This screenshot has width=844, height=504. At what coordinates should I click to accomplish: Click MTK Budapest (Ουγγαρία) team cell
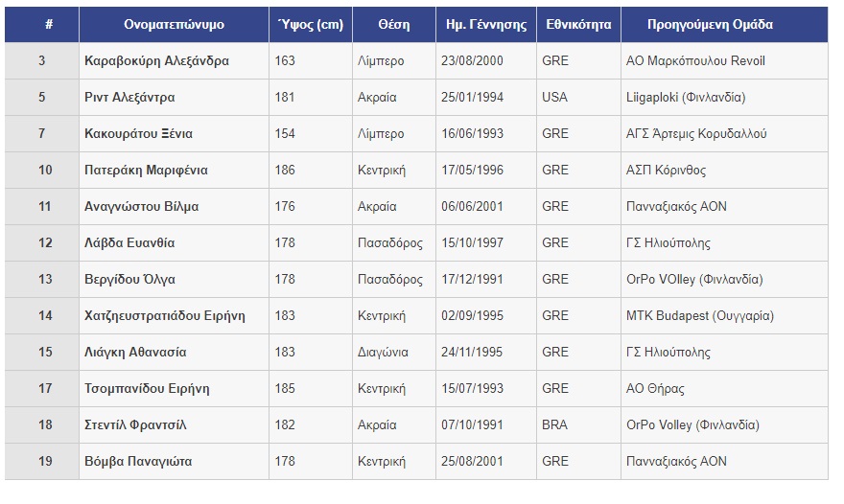(699, 316)
